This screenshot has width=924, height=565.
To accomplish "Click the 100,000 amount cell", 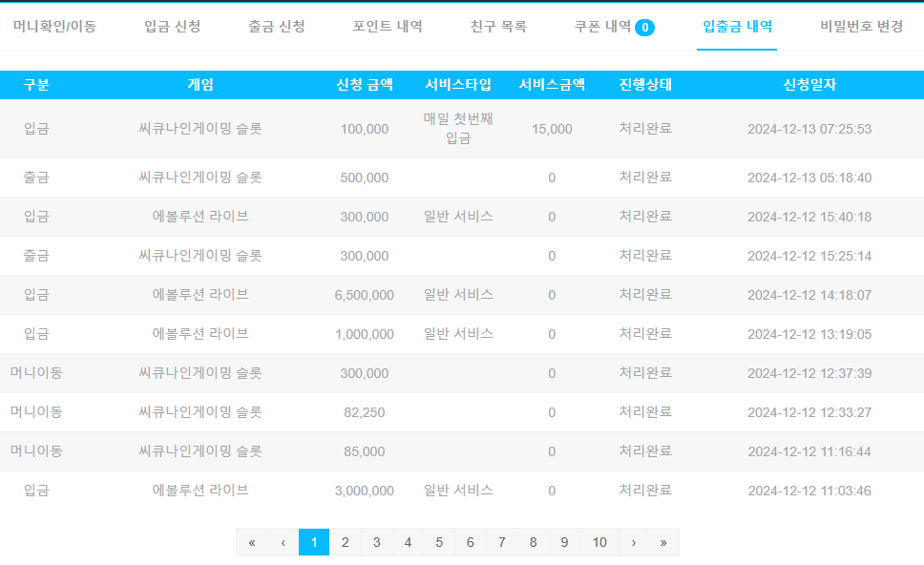I will (365, 129).
